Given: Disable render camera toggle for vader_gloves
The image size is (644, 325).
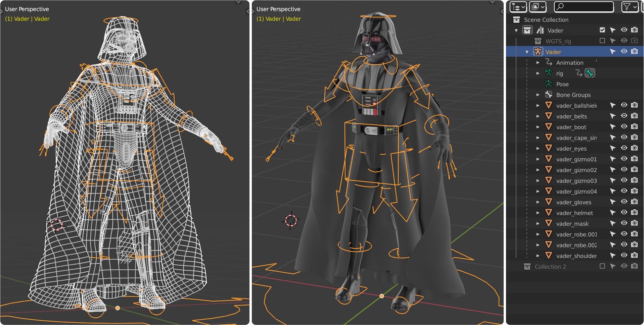Looking at the screenshot, I should 635,202.
